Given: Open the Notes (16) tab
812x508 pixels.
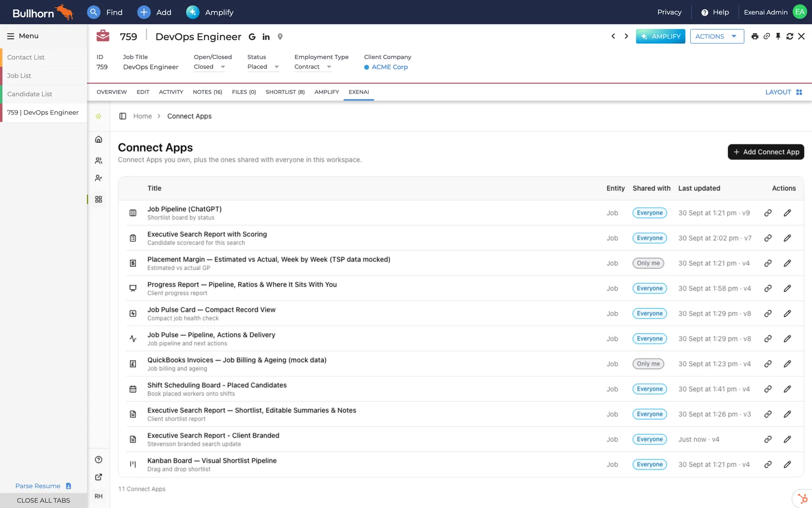Looking at the screenshot, I should point(208,92).
